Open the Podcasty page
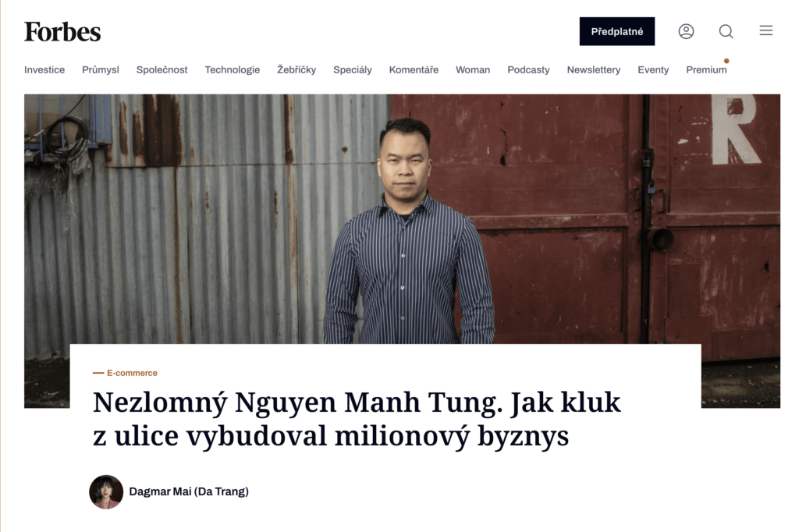 tap(528, 69)
